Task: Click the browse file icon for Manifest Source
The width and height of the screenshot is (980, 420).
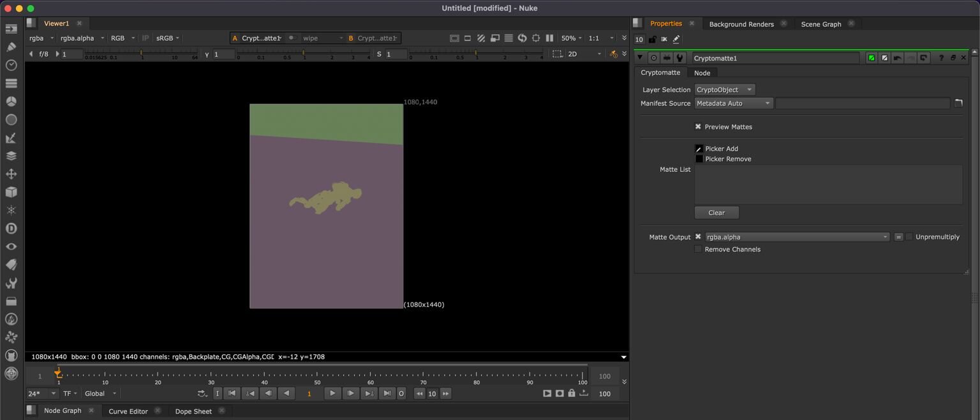Action: [x=958, y=103]
